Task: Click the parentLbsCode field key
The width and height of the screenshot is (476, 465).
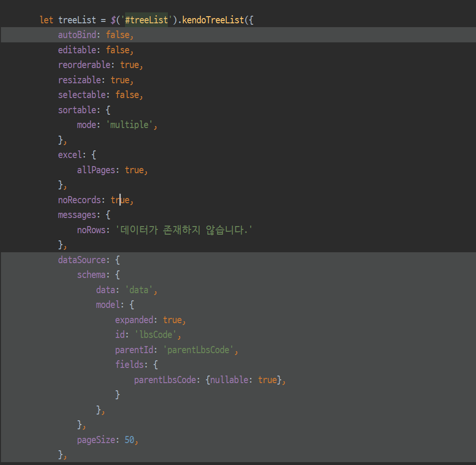Action: 165,380
